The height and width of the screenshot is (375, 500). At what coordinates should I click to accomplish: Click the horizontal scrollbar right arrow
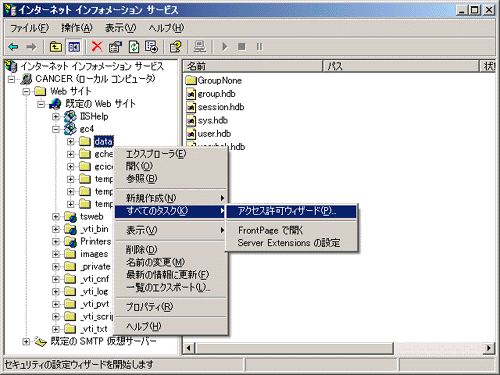click(489, 348)
